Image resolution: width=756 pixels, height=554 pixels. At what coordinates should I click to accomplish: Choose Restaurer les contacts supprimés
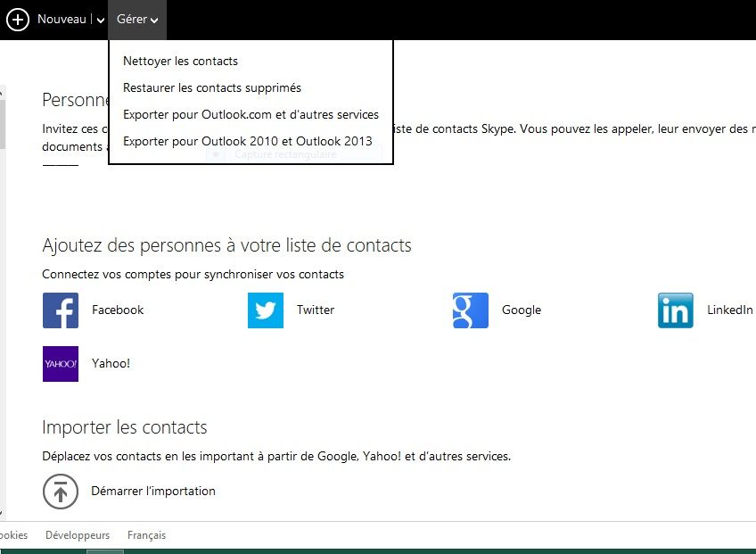pyautogui.click(x=211, y=88)
